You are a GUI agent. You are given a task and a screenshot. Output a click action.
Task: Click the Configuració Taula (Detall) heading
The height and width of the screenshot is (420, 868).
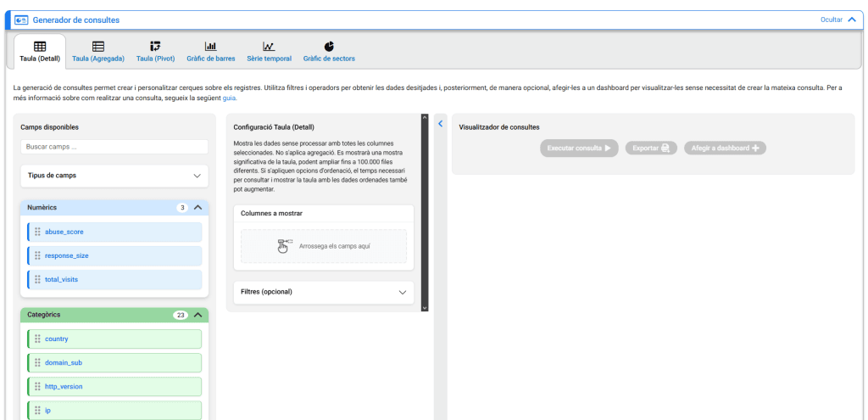tap(274, 127)
